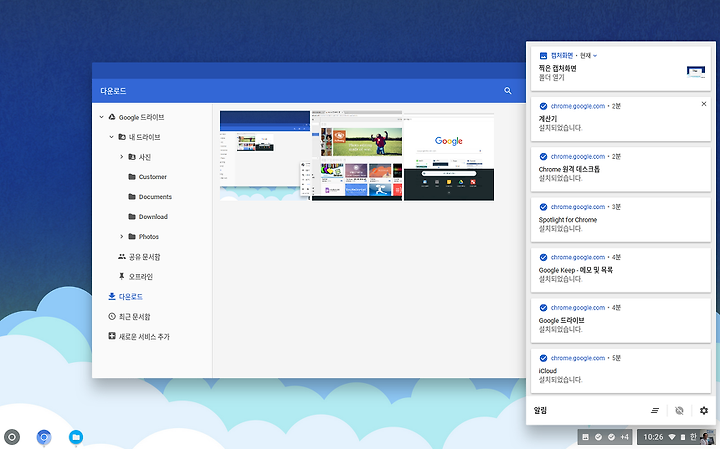The height and width of the screenshot is (449, 720).
Task: Click the Google Keep - 메모 및 목록 title
Action: coord(576,270)
